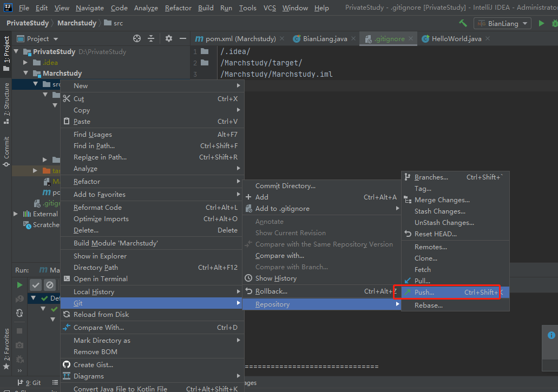Click Cut in context menu

152,99
